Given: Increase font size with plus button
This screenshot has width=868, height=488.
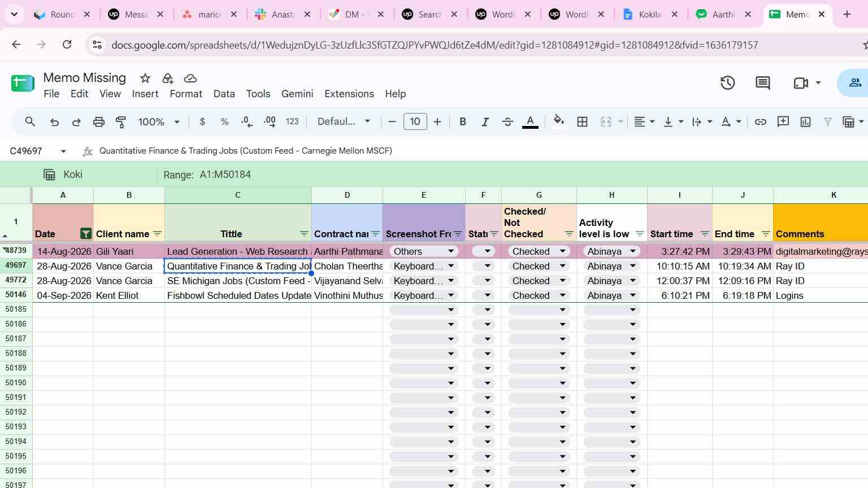Looking at the screenshot, I should [x=437, y=121].
